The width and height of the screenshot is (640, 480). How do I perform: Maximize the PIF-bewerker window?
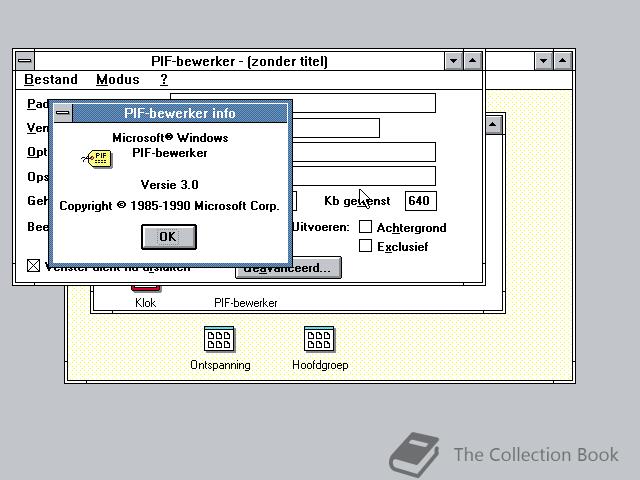click(473, 61)
